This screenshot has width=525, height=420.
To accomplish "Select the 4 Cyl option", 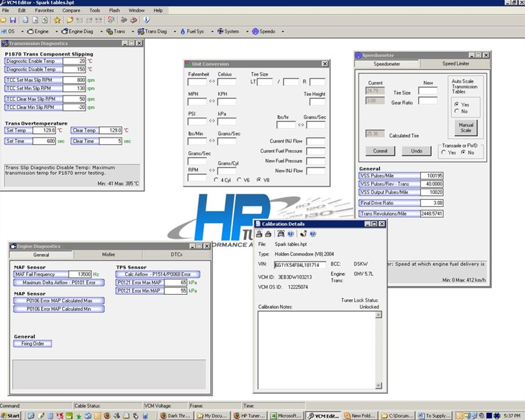I will (216, 180).
